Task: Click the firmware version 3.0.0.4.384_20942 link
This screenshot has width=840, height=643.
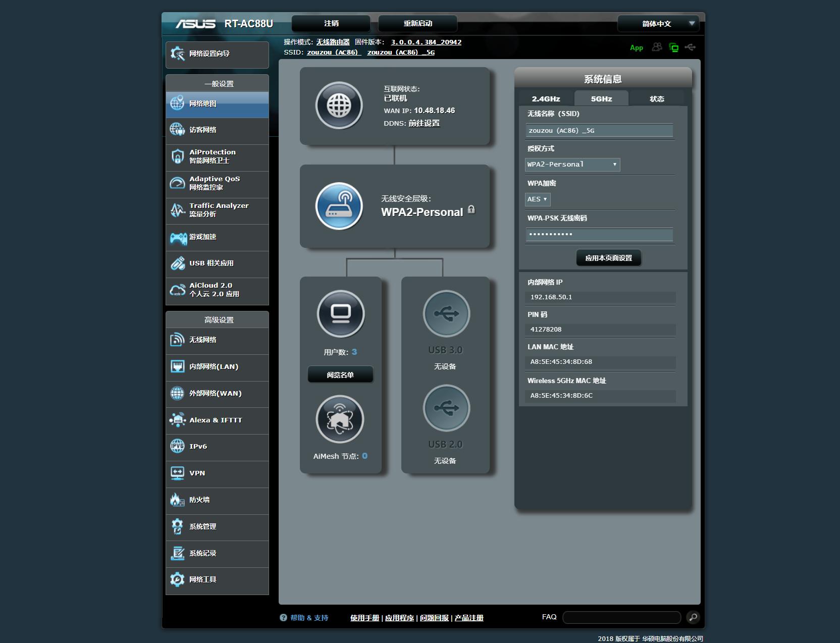Action: point(426,42)
